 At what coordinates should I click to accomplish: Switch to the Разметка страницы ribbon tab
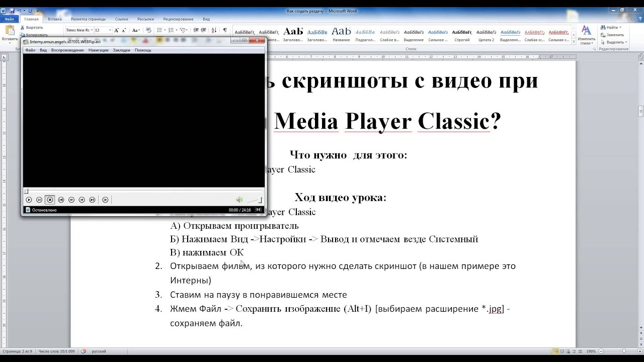click(x=89, y=19)
